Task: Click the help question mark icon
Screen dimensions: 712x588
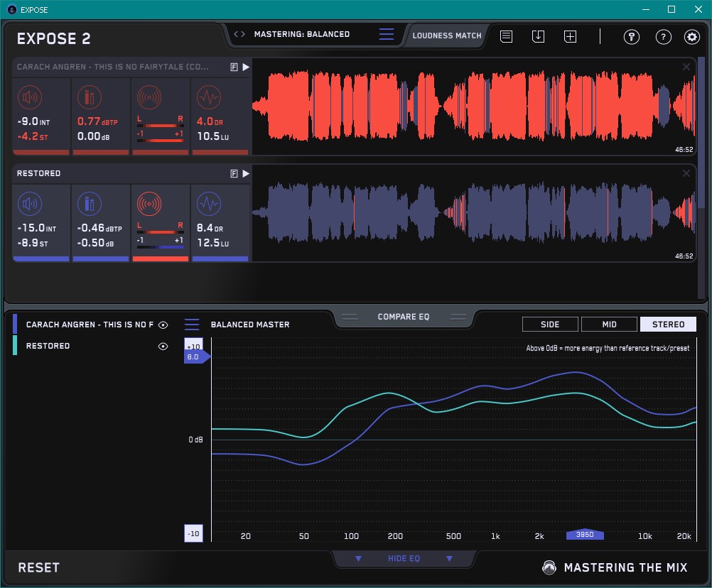Action: pos(663,37)
